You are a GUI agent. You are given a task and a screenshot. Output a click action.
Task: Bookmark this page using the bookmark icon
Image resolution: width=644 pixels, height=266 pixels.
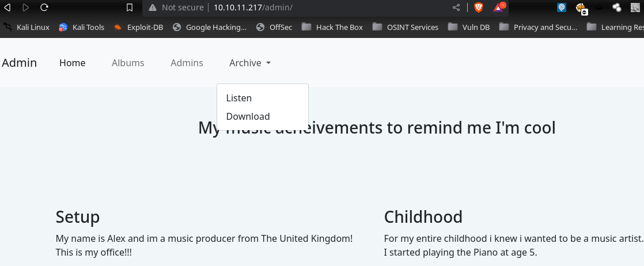point(130,7)
